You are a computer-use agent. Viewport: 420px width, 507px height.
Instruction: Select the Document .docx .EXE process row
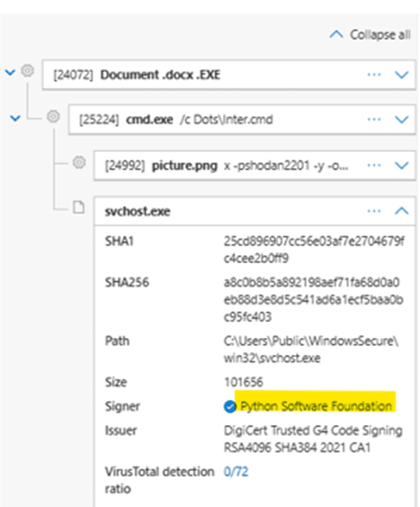click(x=228, y=75)
